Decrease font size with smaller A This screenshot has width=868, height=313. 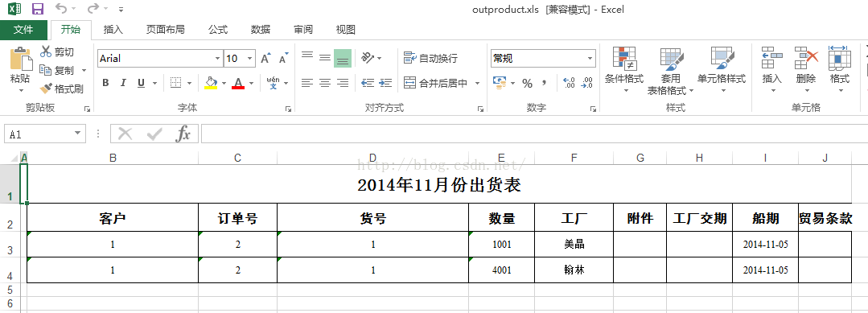pos(283,58)
